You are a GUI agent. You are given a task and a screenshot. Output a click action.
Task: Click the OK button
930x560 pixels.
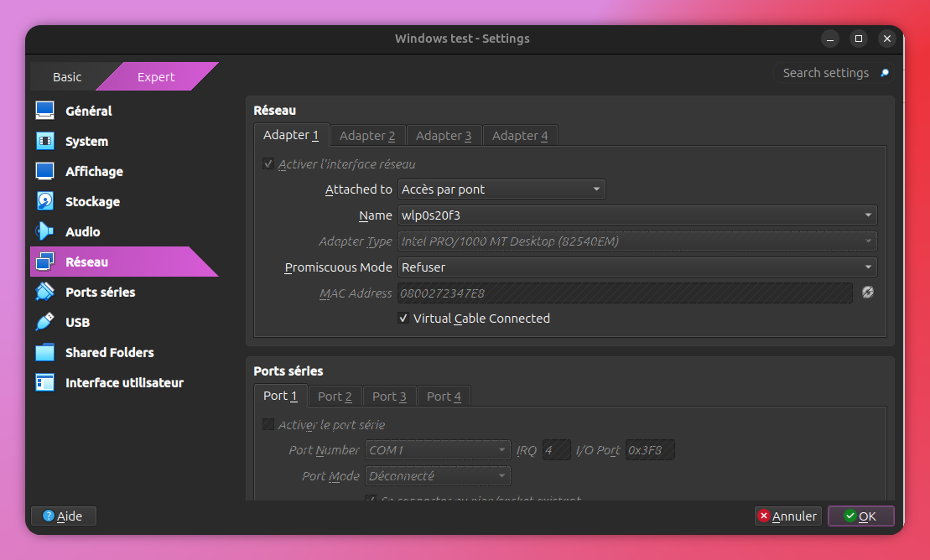(x=860, y=516)
